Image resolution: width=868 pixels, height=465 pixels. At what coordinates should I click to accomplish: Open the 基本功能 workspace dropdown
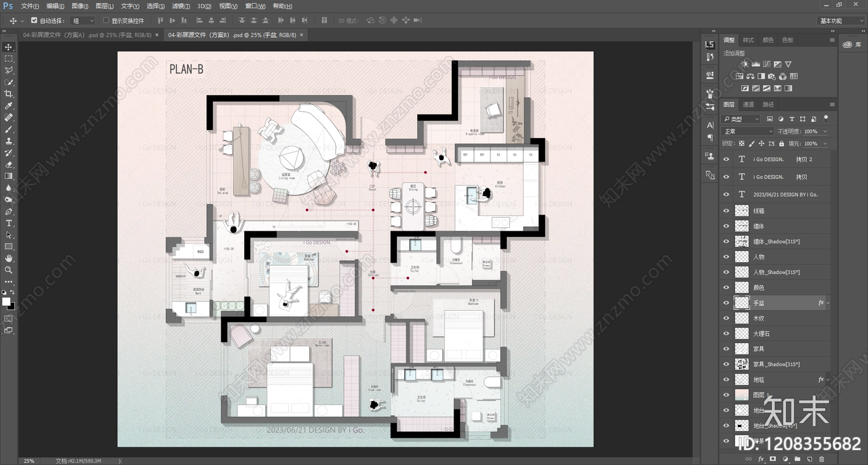tap(840, 21)
